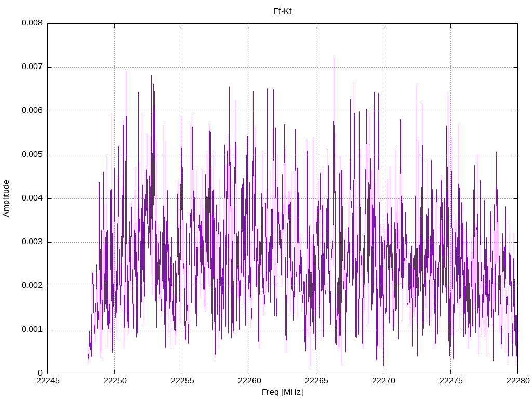Click the y-axis value 0.003
Viewport: 532px width, 399px height.
coord(32,242)
